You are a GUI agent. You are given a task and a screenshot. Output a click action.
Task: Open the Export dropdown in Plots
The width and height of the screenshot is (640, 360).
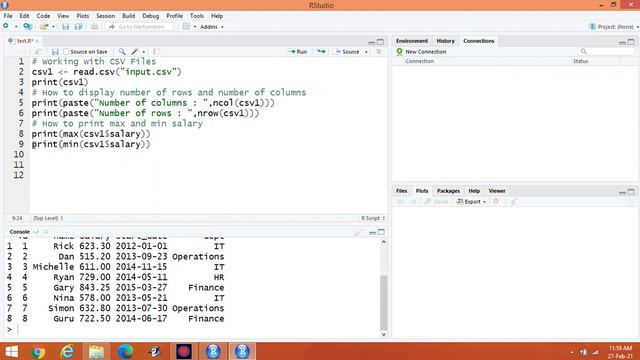point(471,202)
